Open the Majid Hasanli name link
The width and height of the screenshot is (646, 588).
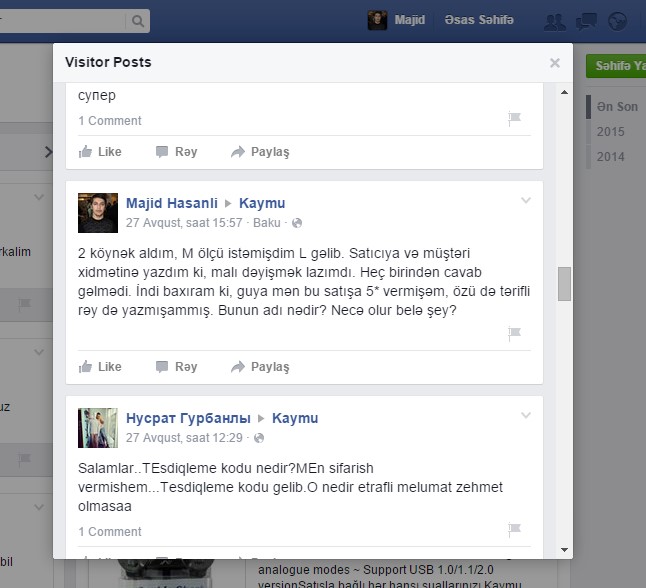click(x=172, y=203)
